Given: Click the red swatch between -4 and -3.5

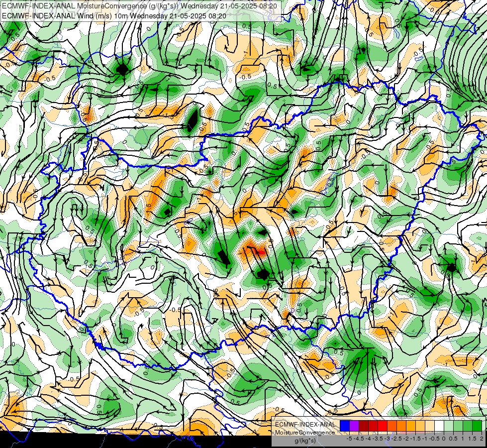Looking at the screenshot, I should click(373, 426).
